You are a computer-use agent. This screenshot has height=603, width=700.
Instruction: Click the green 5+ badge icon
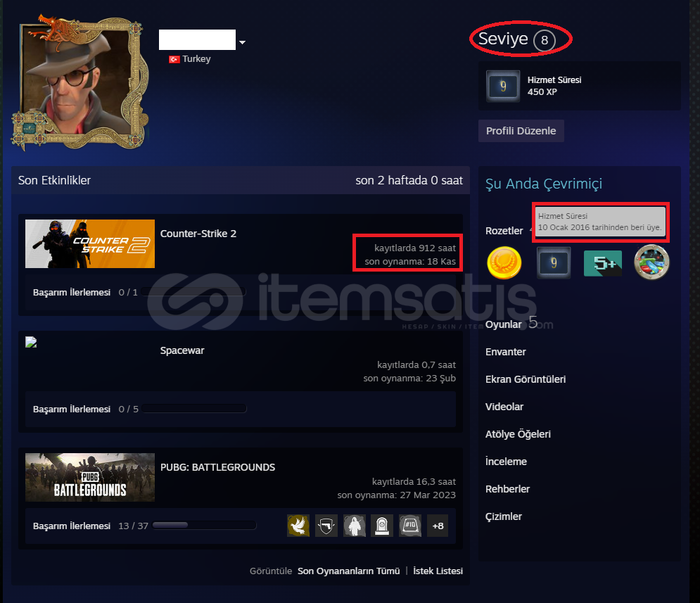(x=603, y=263)
